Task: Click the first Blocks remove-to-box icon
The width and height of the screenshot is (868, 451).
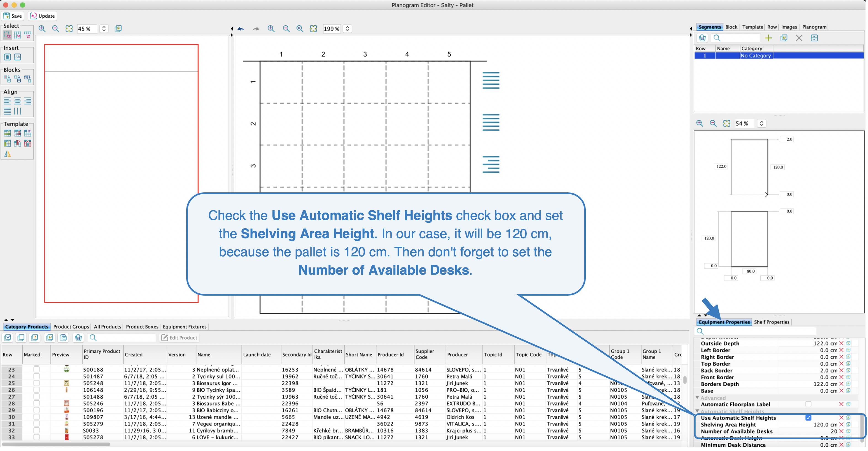Action: coord(7,79)
